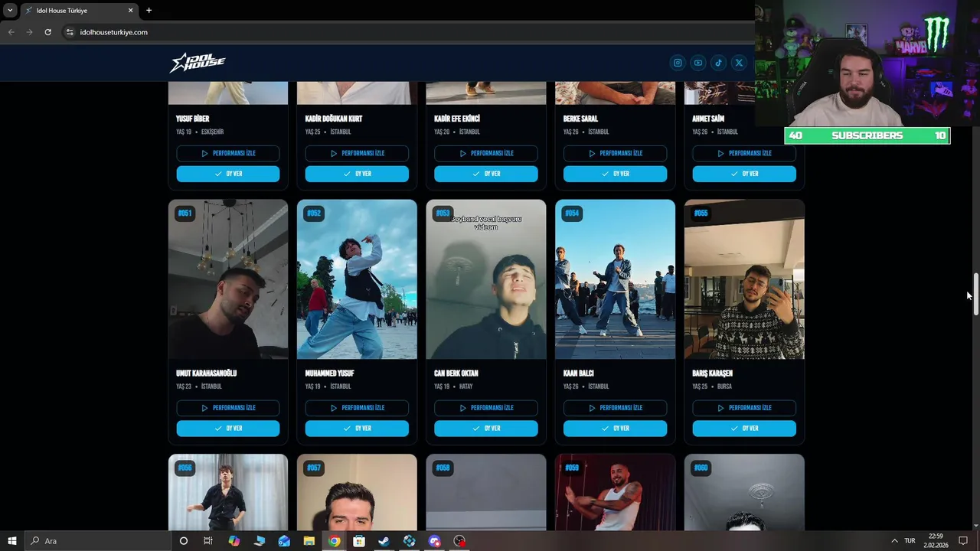Viewport: 980px width, 551px height.
Task: Open contestant #057 thumbnail
Action: pos(357,492)
